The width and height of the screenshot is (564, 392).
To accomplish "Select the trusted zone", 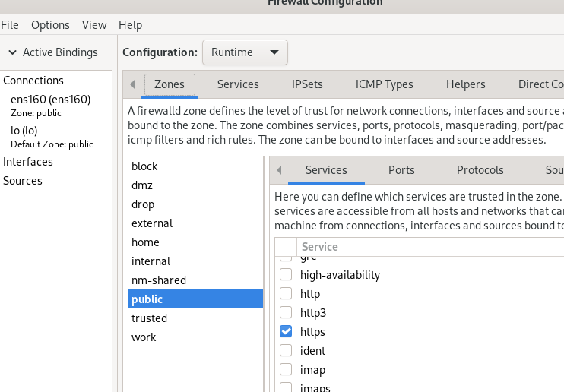I will pyautogui.click(x=149, y=318).
